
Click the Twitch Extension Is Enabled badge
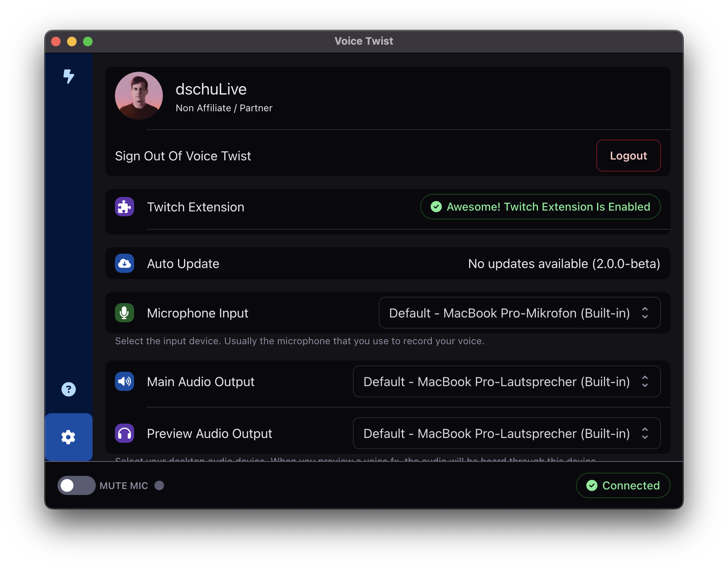(x=540, y=207)
